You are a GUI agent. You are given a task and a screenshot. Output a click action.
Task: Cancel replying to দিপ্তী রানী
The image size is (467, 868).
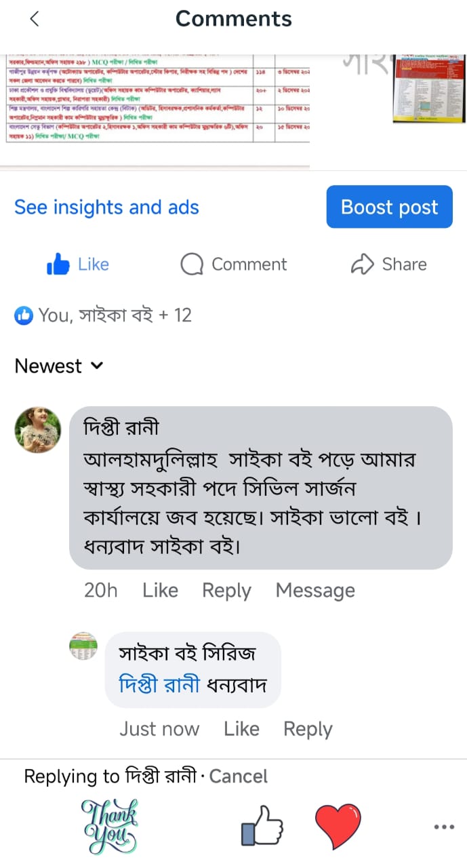tap(238, 776)
